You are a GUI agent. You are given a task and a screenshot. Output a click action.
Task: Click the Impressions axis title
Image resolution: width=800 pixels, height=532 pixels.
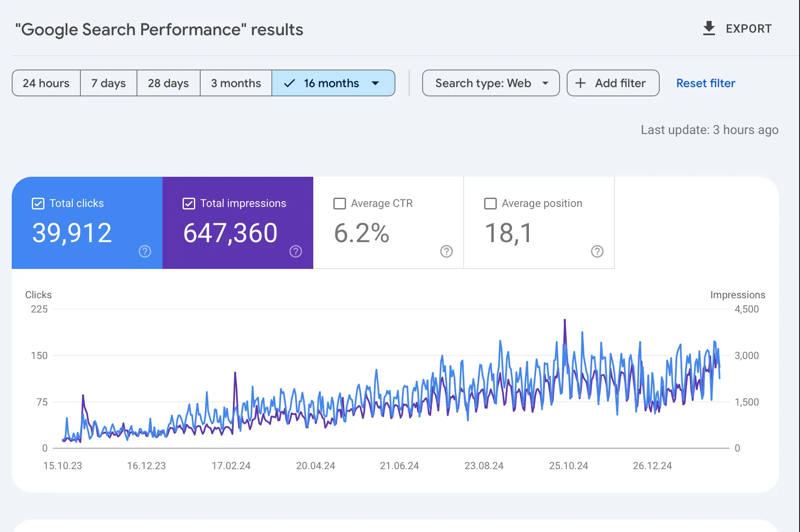[x=738, y=295]
